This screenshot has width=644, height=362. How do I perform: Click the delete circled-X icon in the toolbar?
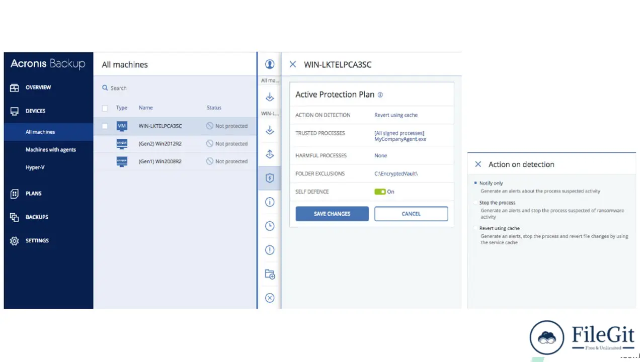(x=270, y=298)
